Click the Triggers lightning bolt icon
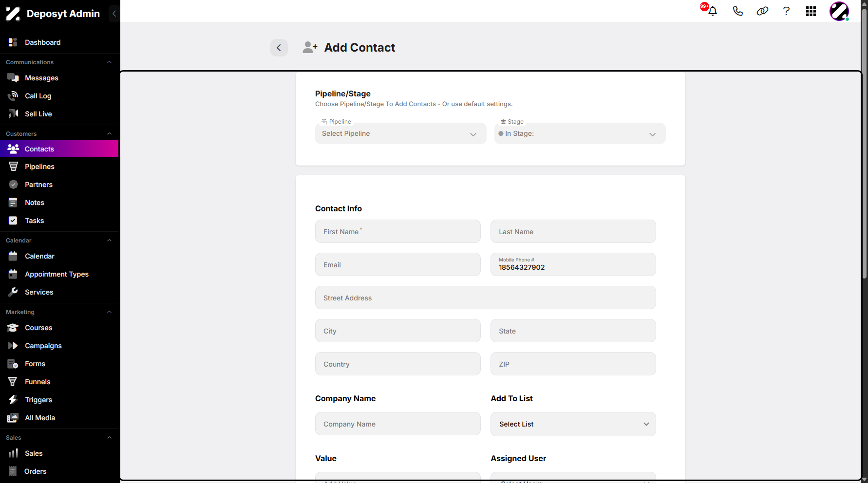Screen dimensions: 868x483 coord(13,400)
